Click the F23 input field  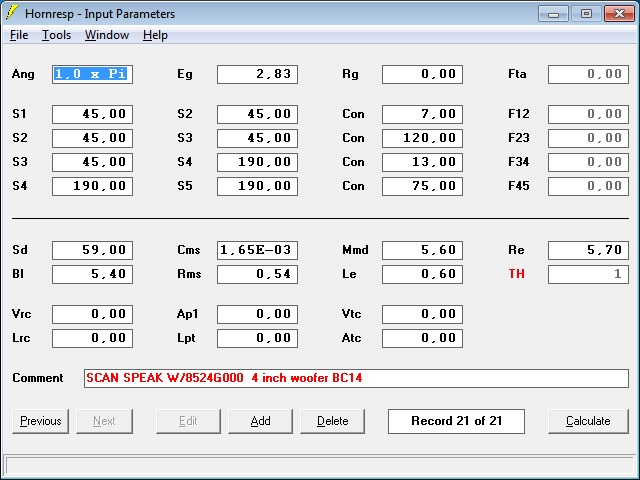(588, 138)
